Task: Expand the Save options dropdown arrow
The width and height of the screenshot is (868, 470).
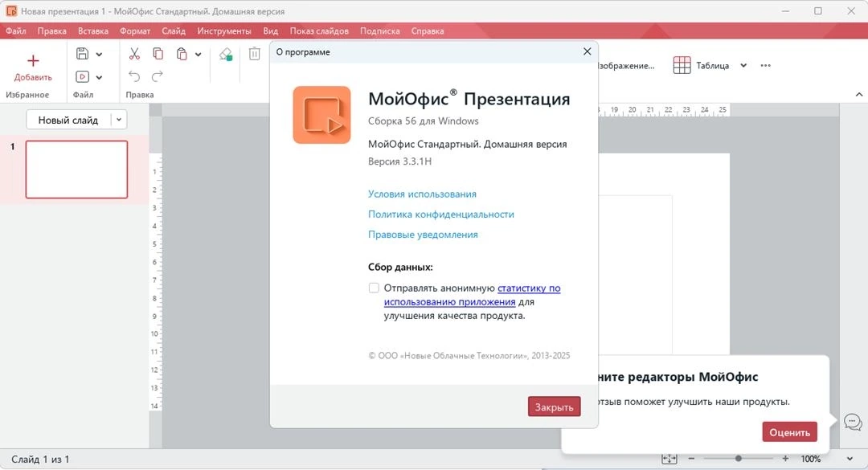Action: [99, 55]
